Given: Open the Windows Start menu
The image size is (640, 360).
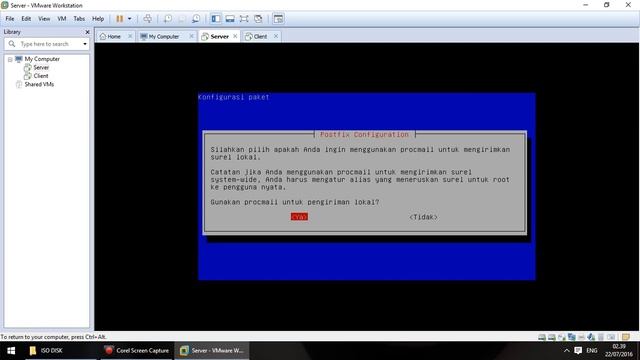Looking at the screenshot, I should click(x=11, y=351).
